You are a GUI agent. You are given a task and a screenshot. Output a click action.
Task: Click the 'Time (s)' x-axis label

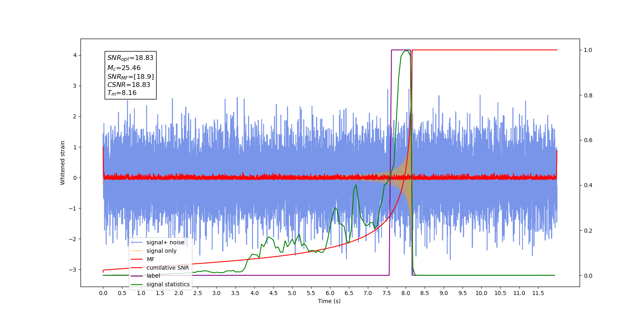(x=329, y=301)
